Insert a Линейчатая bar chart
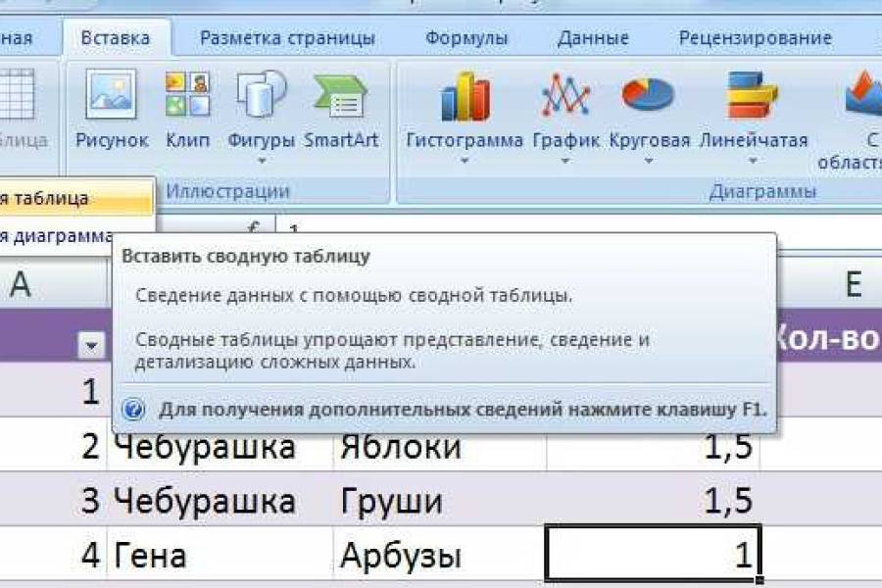This screenshot has width=882, height=588. click(753, 97)
